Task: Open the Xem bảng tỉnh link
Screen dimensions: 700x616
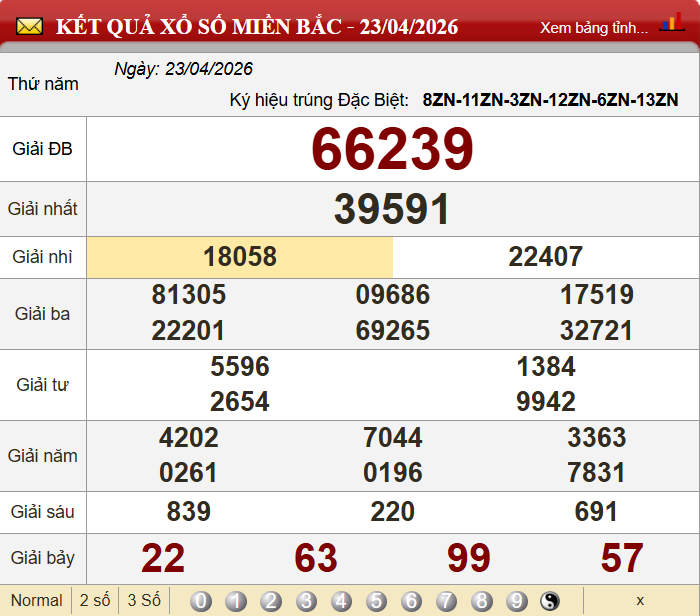Action: point(594,27)
